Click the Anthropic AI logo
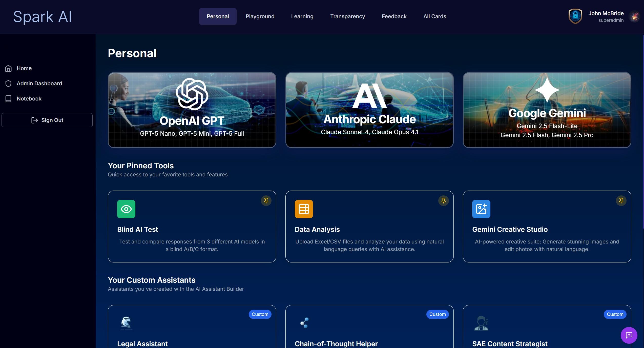The image size is (644, 348). tap(369, 96)
